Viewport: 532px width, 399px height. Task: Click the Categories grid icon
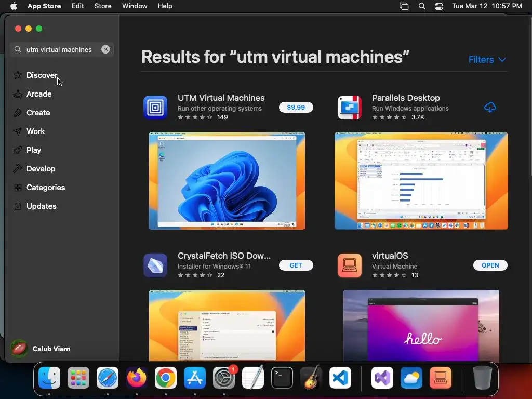pyautogui.click(x=18, y=187)
